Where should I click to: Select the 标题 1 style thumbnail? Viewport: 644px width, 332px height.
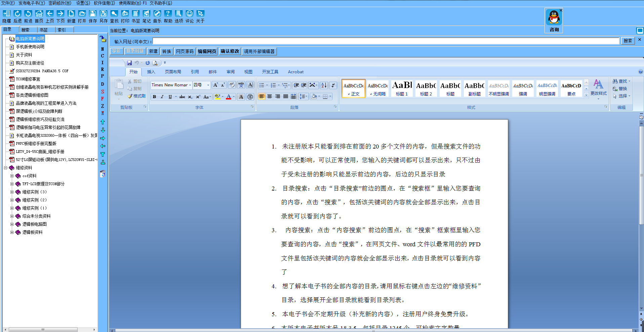coord(402,88)
